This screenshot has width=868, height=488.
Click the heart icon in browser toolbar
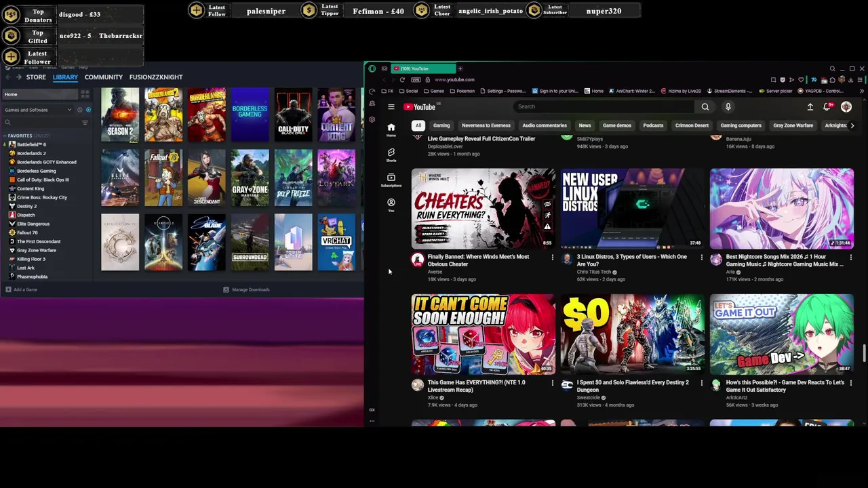coord(801,80)
